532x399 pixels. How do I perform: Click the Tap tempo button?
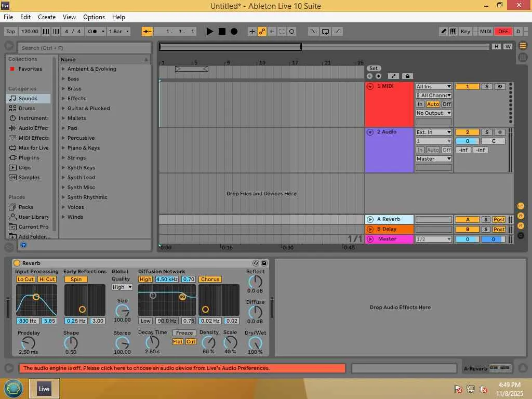tap(11, 32)
